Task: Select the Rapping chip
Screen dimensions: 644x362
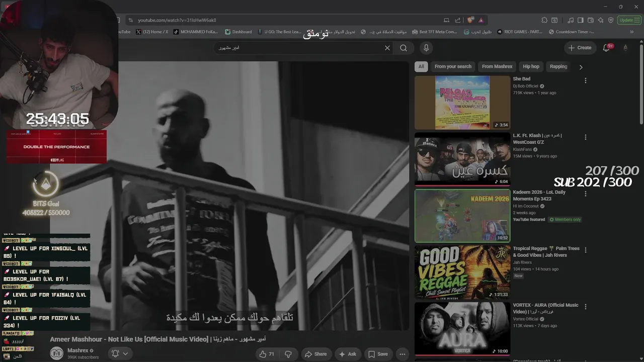Action: 558,66
